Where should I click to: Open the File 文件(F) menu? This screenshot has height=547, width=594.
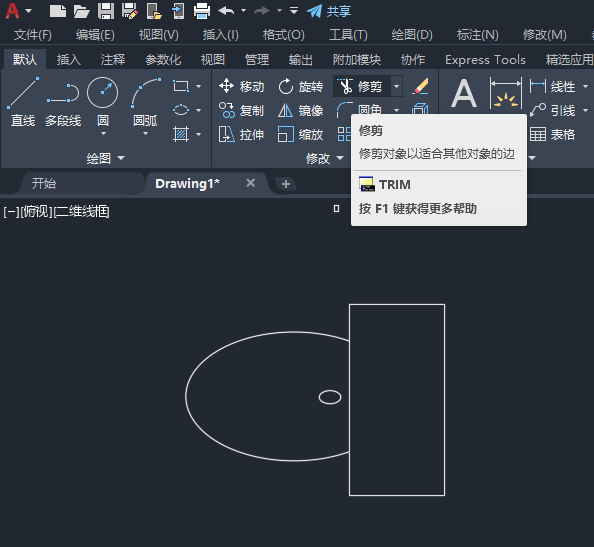pyautogui.click(x=33, y=35)
